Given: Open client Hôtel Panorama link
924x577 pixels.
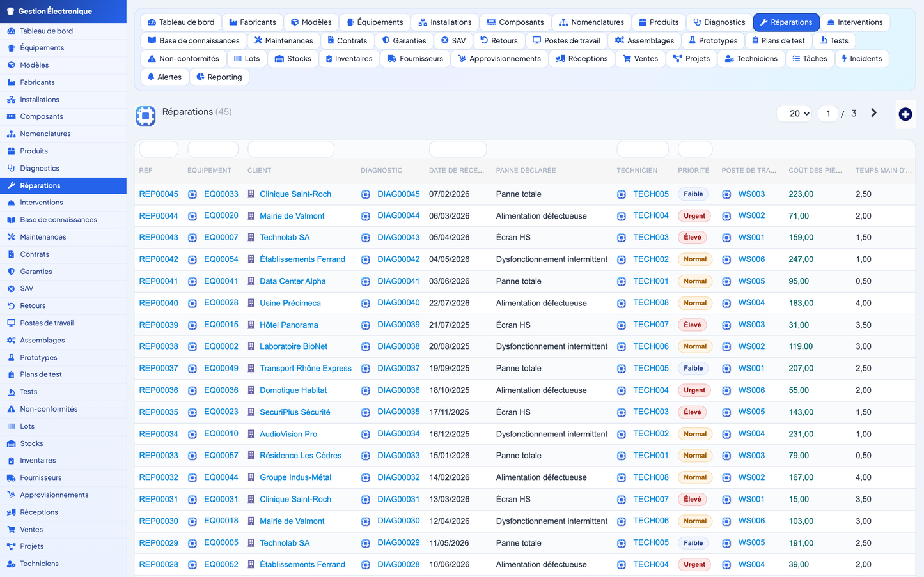Looking at the screenshot, I should pyautogui.click(x=288, y=325).
